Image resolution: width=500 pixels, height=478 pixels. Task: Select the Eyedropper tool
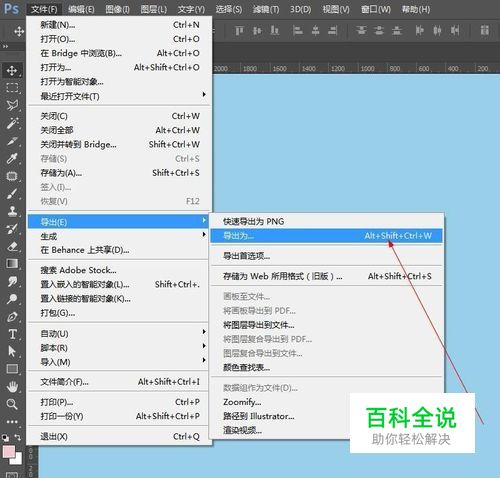click(12, 158)
